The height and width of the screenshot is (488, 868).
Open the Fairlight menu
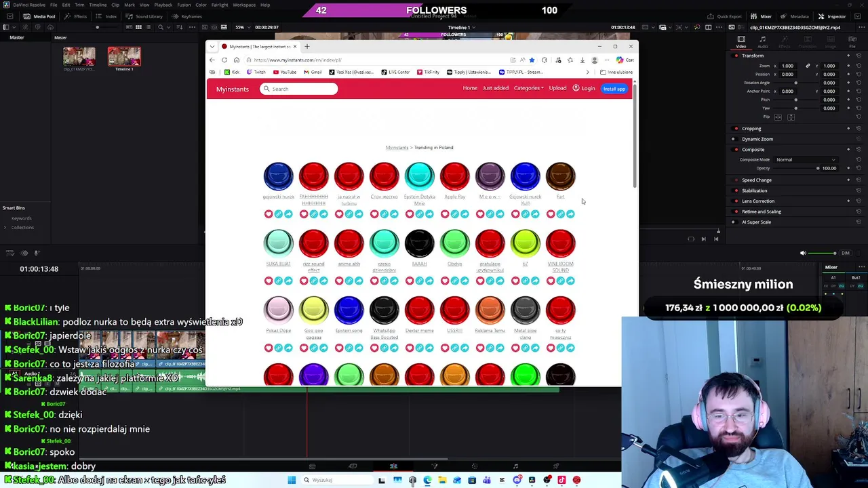coord(220,5)
